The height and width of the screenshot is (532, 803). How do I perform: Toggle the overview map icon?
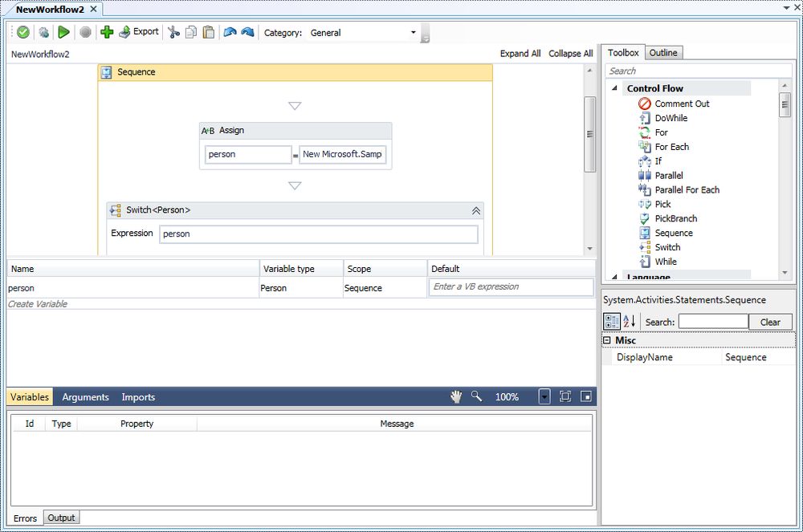(586, 396)
